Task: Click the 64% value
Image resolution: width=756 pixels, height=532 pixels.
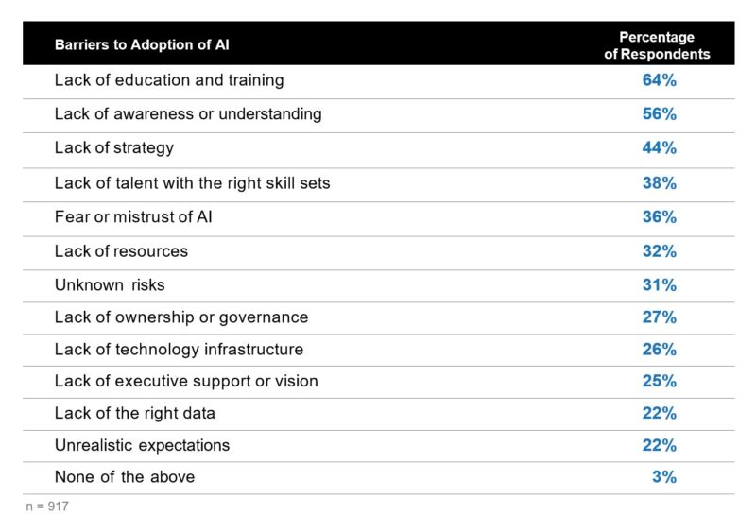Action: pos(659,80)
